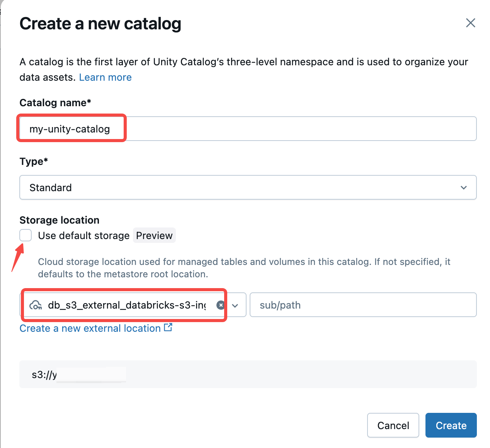490x448 pixels.
Task: Open the external location dropdown chevron
Action: click(x=235, y=305)
